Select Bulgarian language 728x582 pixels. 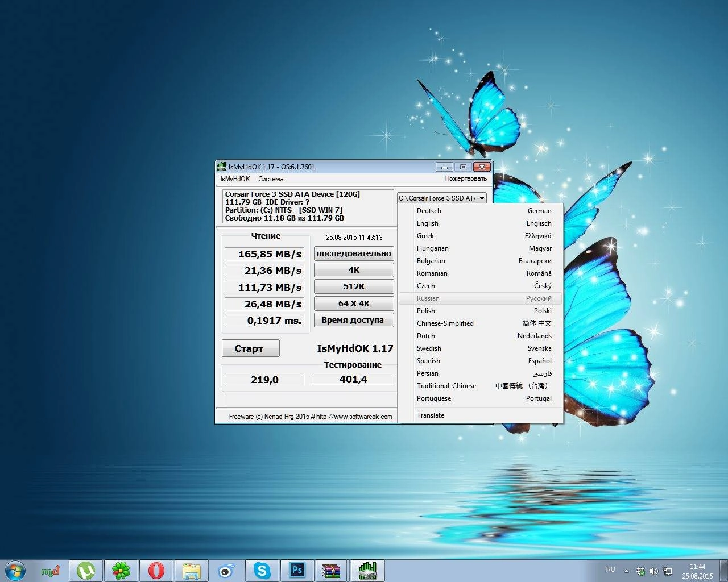pyautogui.click(x=480, y=261)
